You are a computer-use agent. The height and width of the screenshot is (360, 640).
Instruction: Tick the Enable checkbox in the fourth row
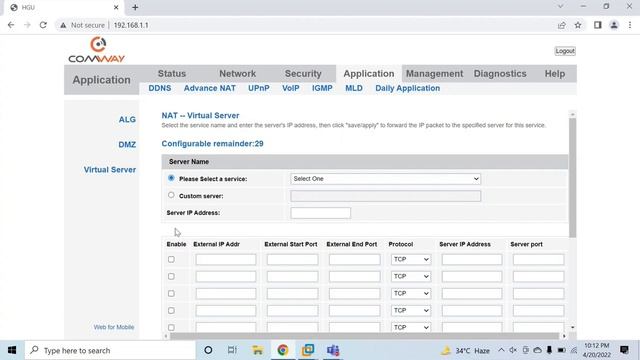171,311
